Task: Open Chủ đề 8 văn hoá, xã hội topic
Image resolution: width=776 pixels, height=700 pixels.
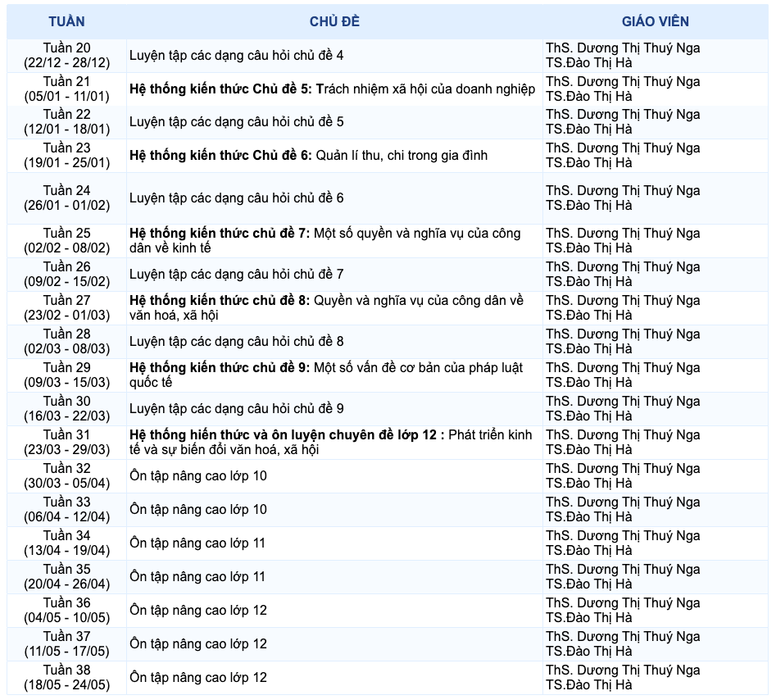Action: pos(326,307)
